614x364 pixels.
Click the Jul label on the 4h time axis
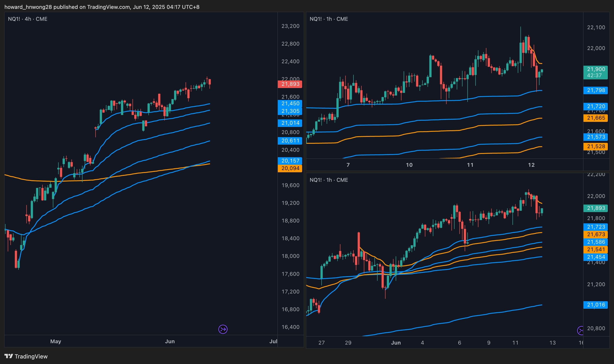pos(273,341)
